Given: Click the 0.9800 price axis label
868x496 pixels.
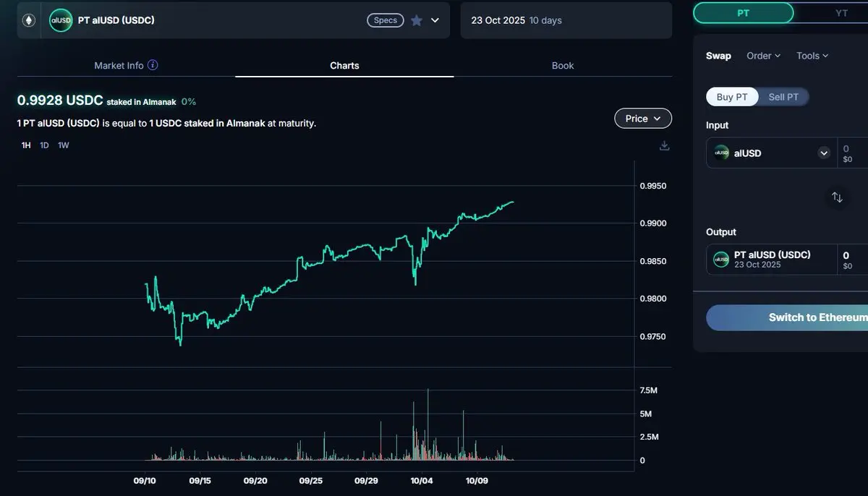Looking at the screenshot, I should (653, 299).
